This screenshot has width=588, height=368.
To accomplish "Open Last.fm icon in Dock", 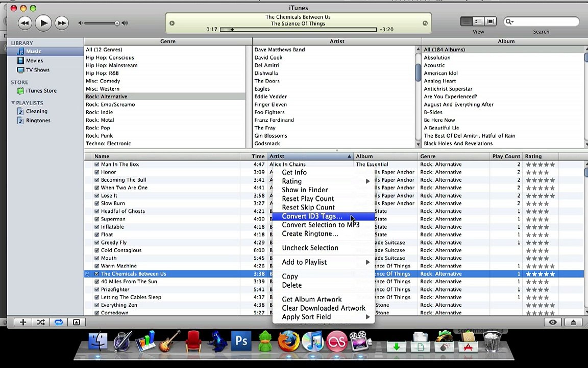I will click(337, 341).
